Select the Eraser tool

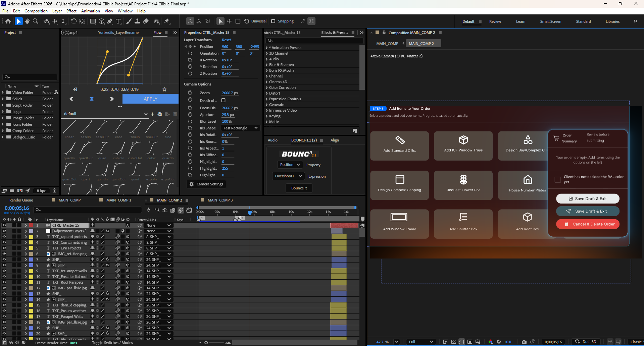point(146,21)
